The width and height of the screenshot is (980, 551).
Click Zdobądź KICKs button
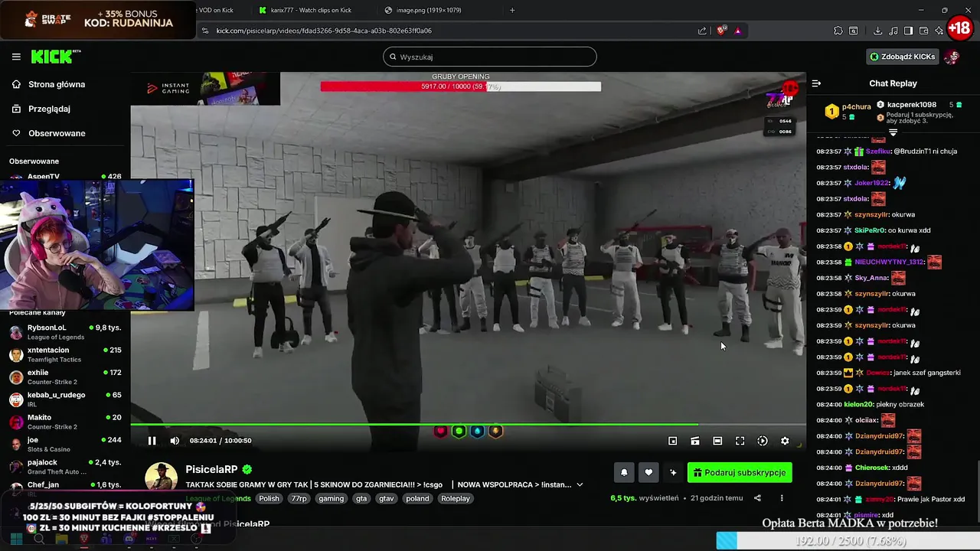coord(902,57)
